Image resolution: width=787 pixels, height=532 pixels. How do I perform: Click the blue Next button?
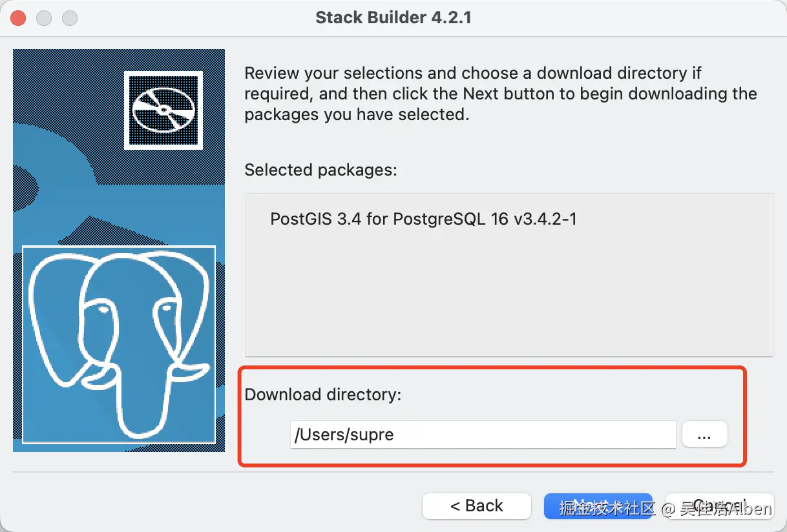[x=598, y=506]
